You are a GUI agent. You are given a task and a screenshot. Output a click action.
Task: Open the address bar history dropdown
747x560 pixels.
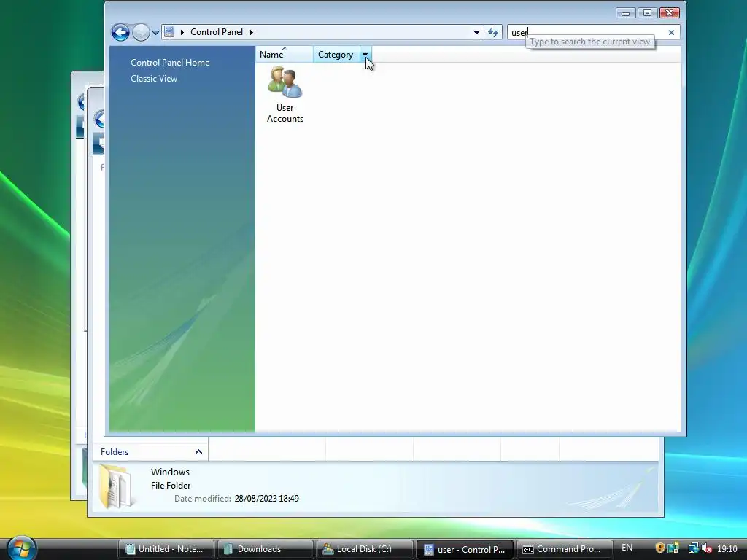pyautogui.click(x=476, y=32)
